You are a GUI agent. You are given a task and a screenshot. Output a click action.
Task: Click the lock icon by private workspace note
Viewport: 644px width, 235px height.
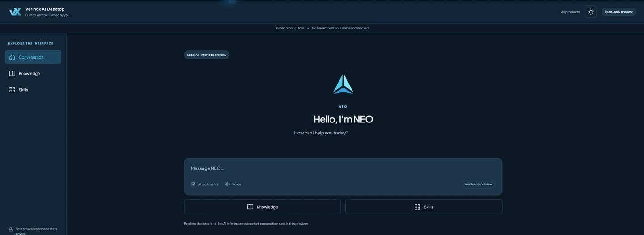(x=11, y=230)
